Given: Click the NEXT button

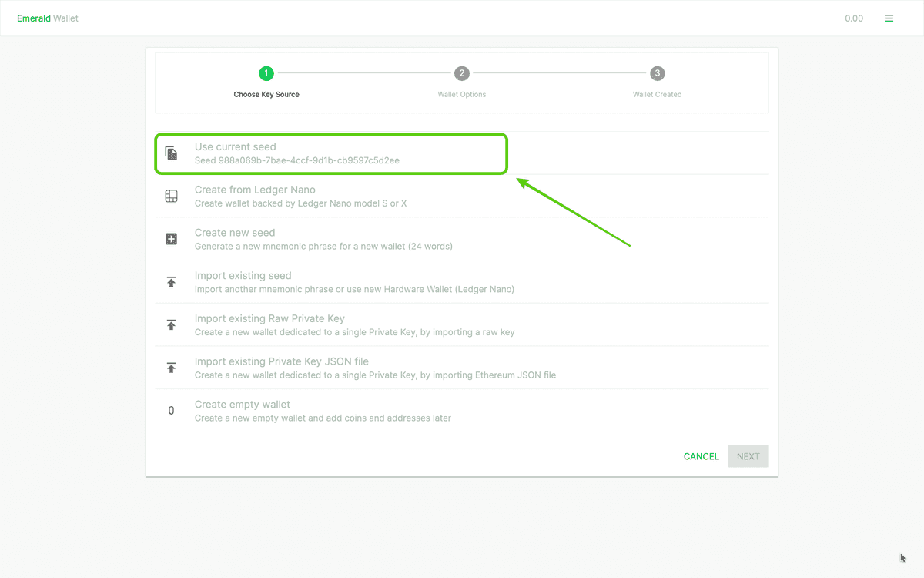Looking at the screenshot, I should [748, 456].
